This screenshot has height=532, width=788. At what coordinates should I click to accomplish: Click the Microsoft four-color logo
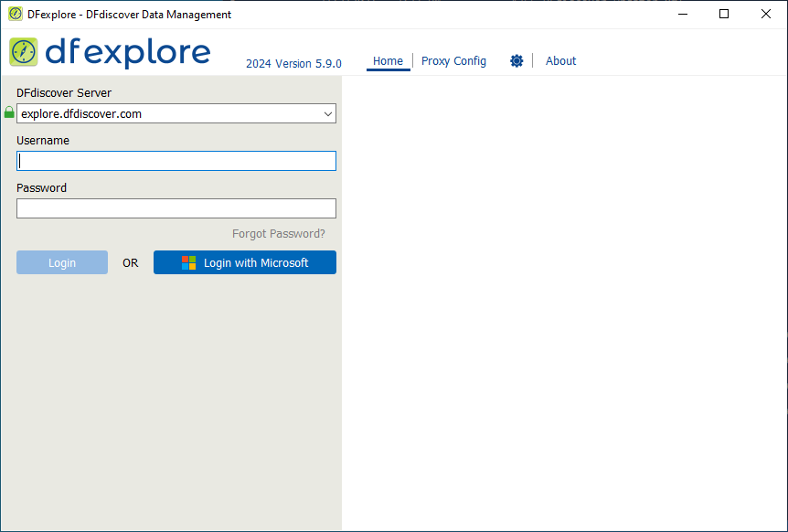pos(188,262)
